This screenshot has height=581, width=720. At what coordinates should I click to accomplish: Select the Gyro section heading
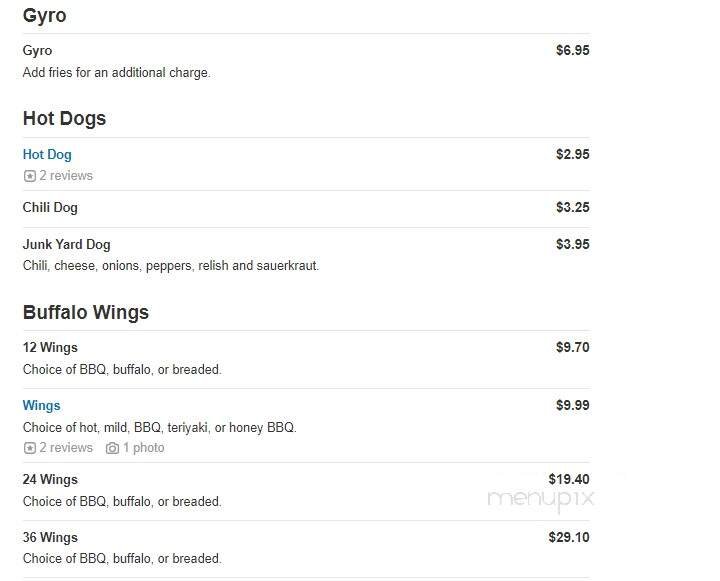click(x=45, y=17)
